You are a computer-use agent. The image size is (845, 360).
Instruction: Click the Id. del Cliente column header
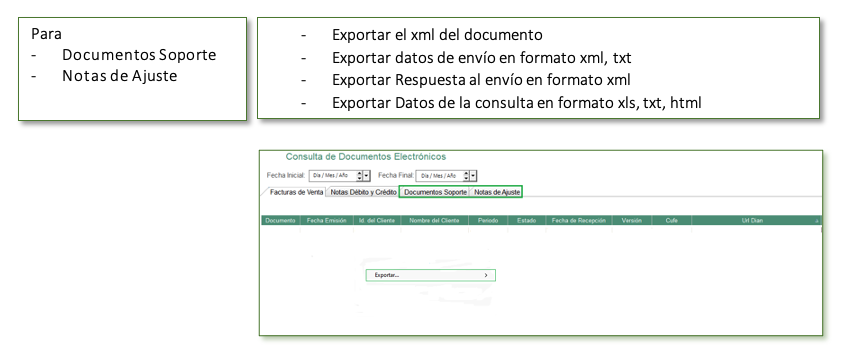[x=377, y=220]
